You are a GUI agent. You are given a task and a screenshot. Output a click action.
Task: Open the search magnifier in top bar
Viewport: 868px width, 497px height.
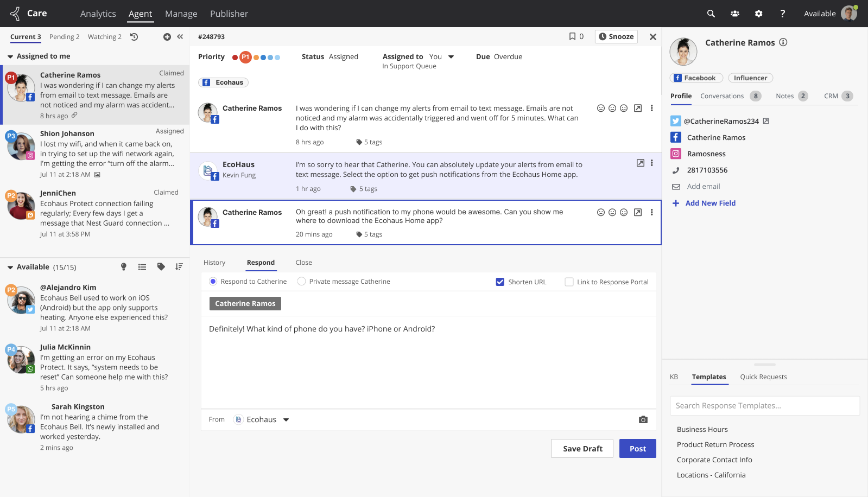coord(711,14)
